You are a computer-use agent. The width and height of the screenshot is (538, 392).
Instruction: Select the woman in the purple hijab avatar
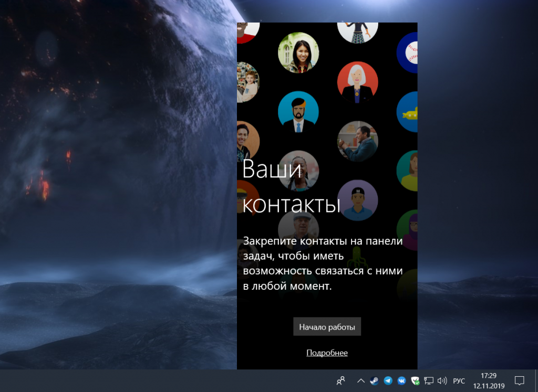407,230
